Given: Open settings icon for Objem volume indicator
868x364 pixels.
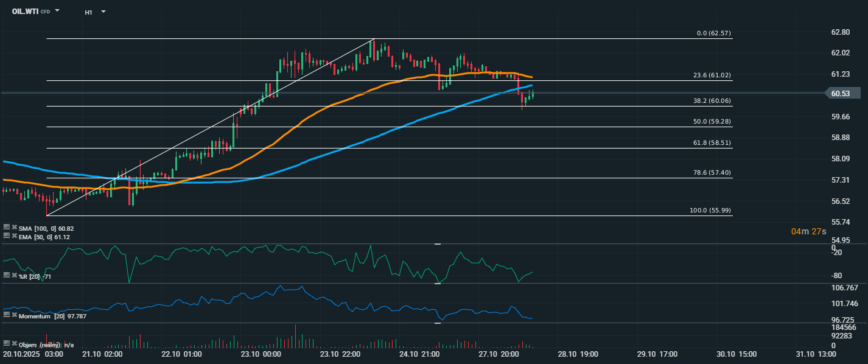Looking at the screenshot, I should [7, 344].
